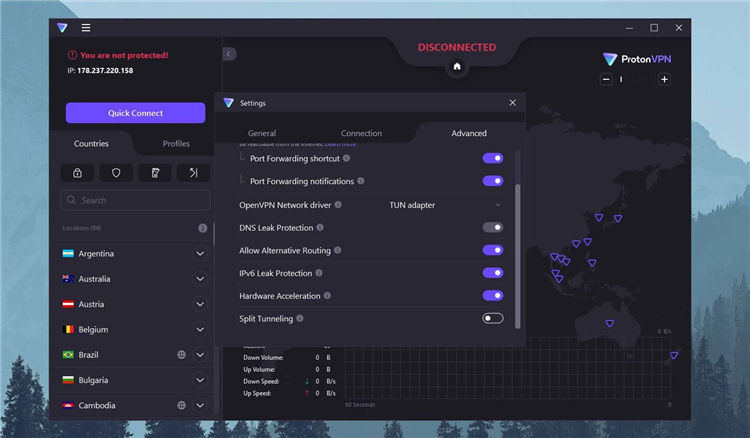Click the globe icon next to Brazil

pos(181,355)
